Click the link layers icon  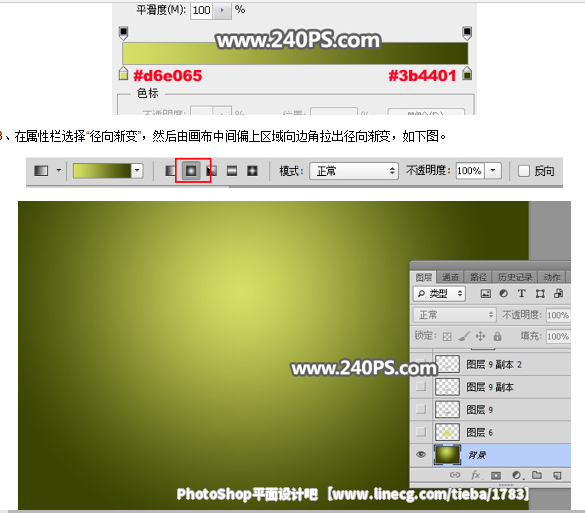point(455,475)
